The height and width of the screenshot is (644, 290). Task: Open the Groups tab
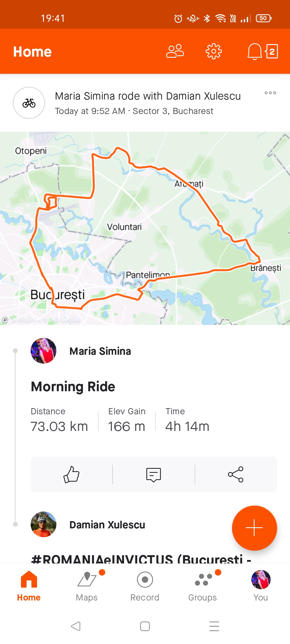coord(202,586)
